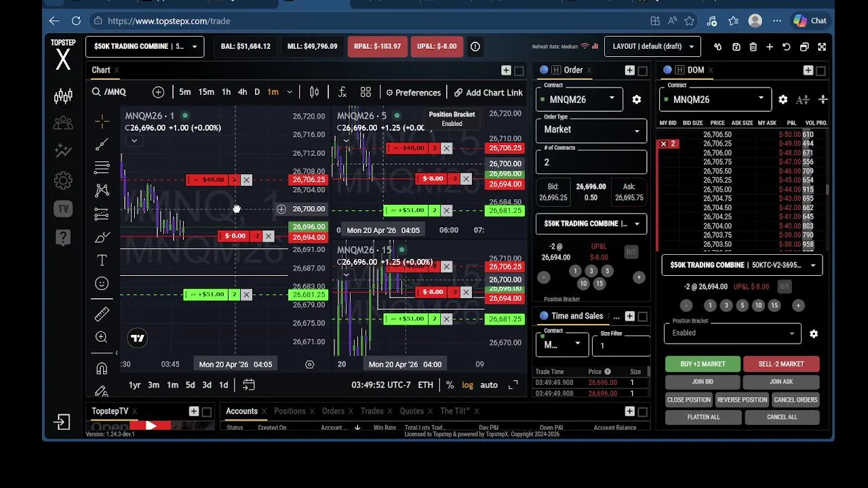The image size is (868, 488).
Task: Save the current layout
Action: [736, 47]
